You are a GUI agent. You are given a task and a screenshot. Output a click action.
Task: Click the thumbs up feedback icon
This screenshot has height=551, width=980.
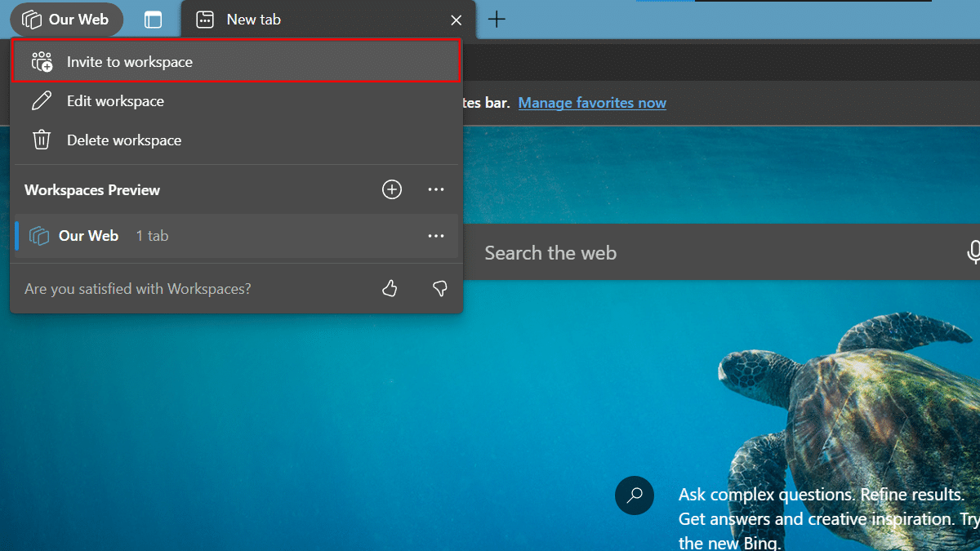pyautogui.click(x=390, y=288)
